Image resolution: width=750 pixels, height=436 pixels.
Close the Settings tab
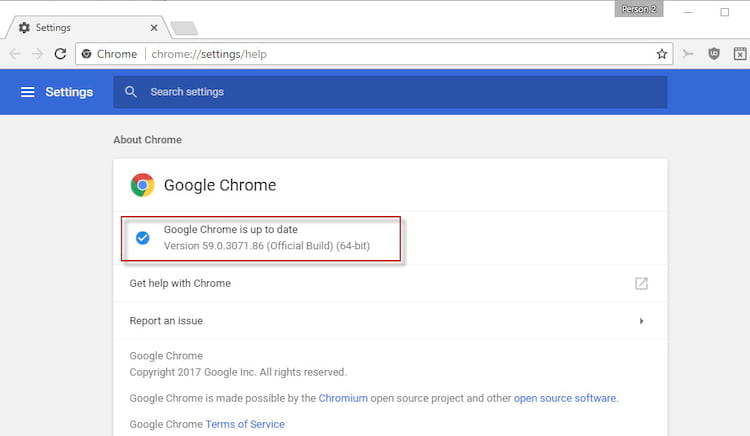tap(154, 28)
